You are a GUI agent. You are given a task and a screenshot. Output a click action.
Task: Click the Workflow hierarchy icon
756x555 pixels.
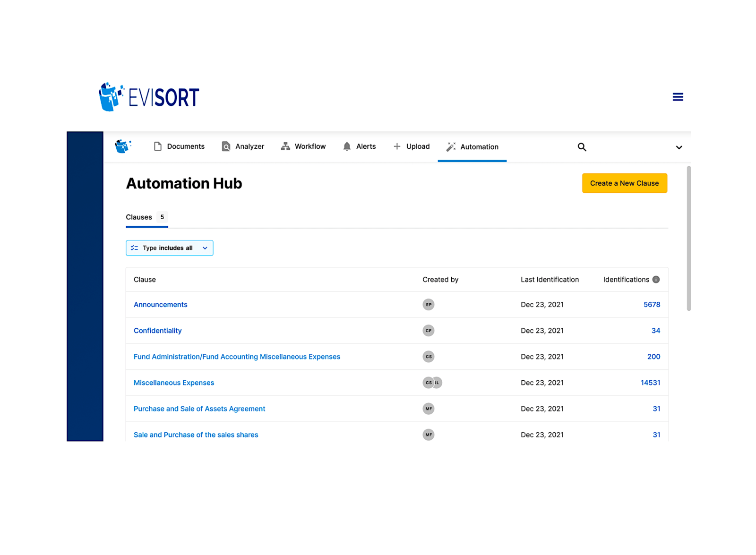285,146
